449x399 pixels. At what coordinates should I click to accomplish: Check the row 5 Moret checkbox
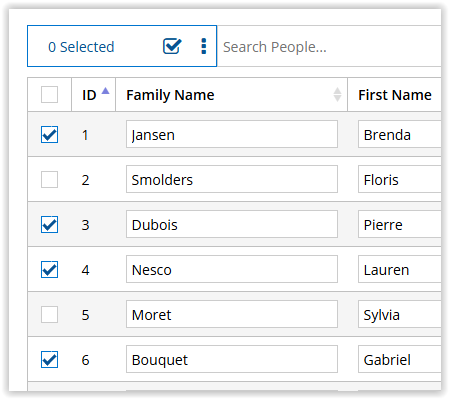click(49, 315)
